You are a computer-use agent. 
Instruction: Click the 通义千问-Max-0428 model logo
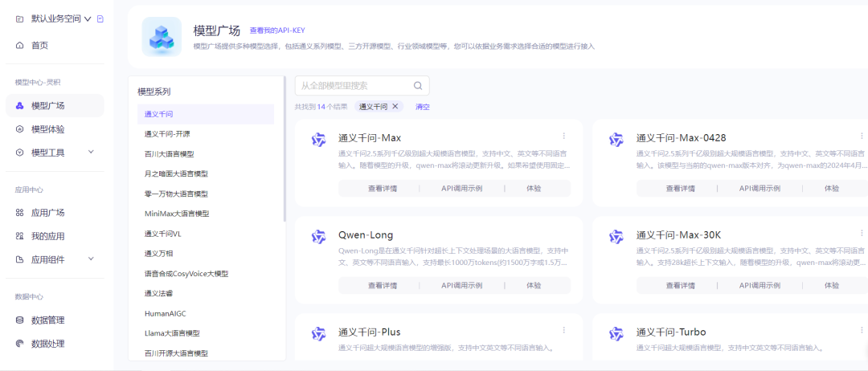point(616,140)
